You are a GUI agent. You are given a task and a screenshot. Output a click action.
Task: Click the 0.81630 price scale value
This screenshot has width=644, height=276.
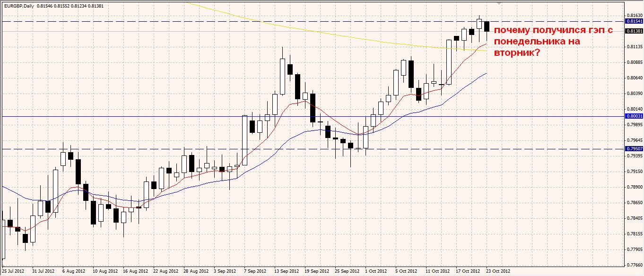pos(634,16)
